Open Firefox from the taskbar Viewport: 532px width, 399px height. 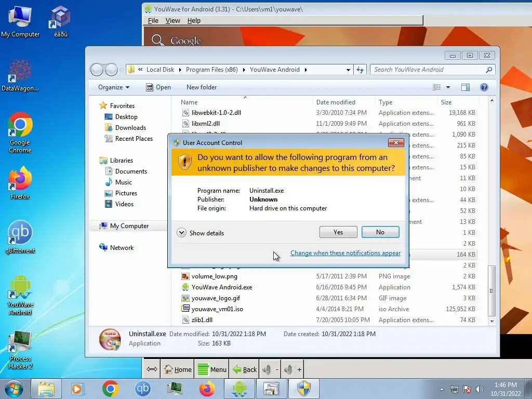207,389
